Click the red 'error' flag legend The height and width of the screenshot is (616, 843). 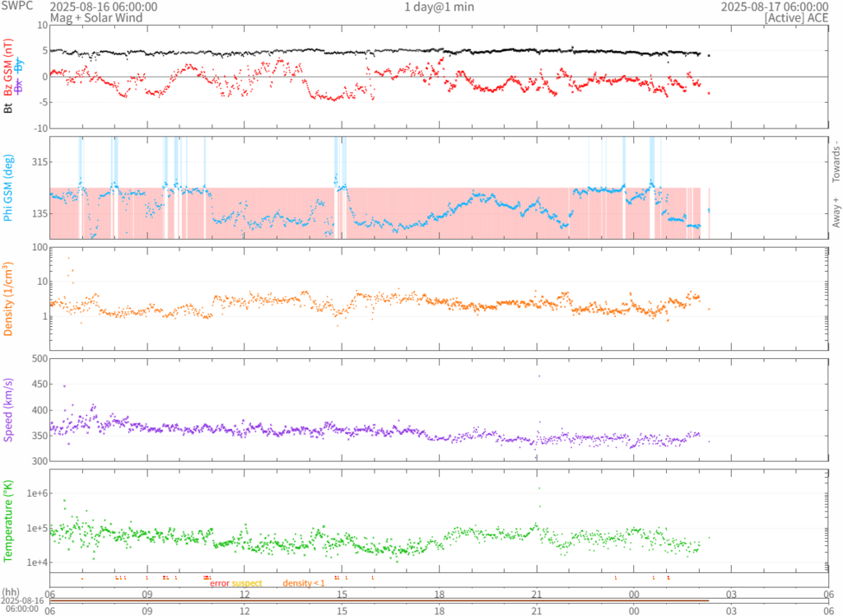(x=219, y=583)
